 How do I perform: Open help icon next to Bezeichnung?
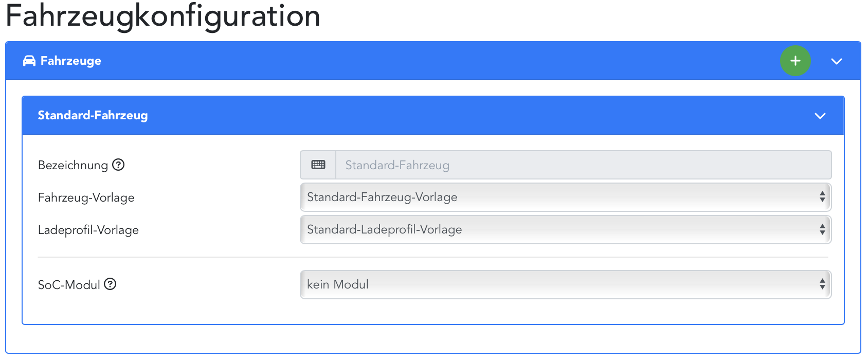pos(118,165)
